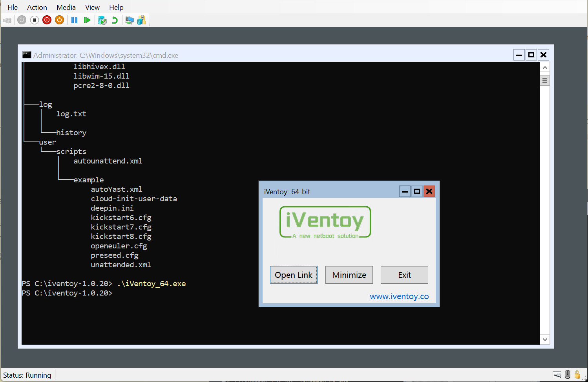
Task: Click the green Reset/play toolbar icon
Action: click(87, 20)
